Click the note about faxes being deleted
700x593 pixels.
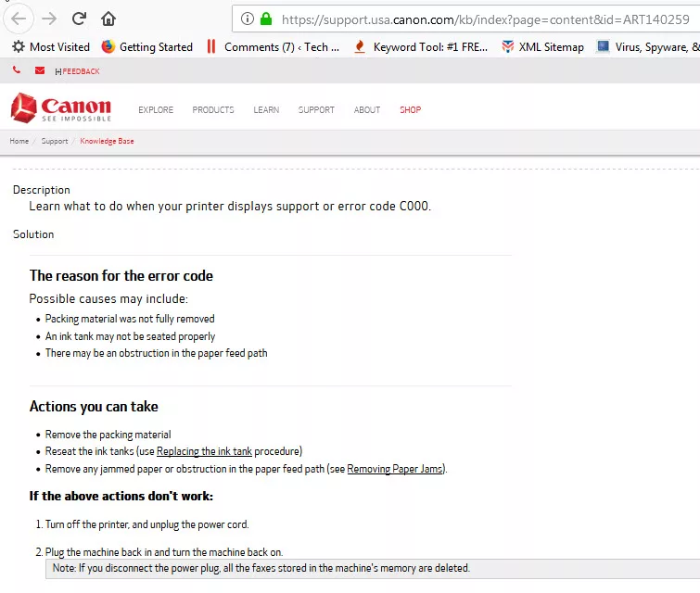(261, 568)
